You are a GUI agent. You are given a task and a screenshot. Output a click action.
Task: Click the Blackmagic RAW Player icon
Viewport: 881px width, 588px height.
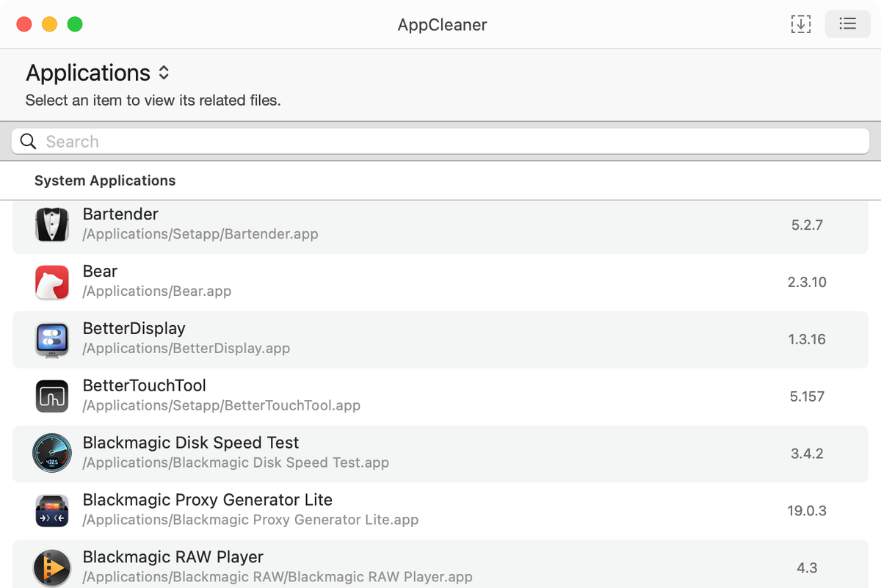52,567
